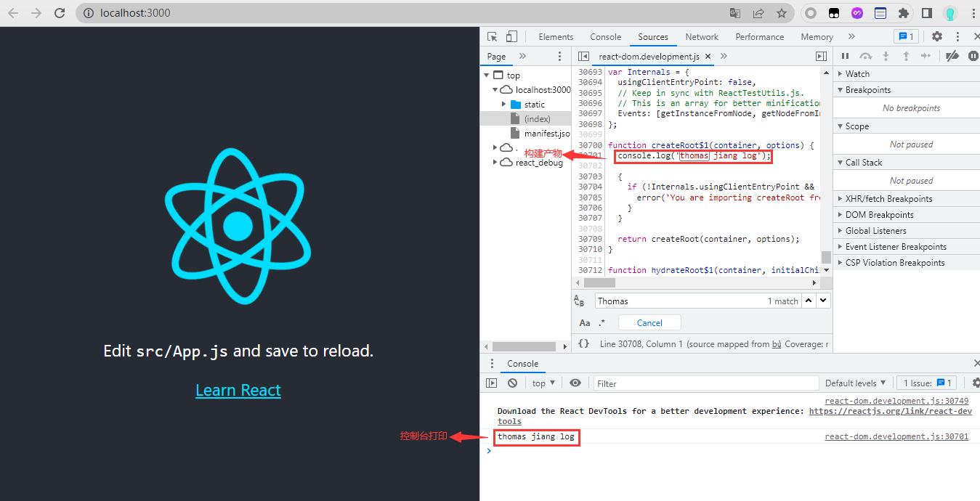Image resolution: width=980 pixels, height=501 pixels.
Task: Expand the static folder
Action: coord(504,104)
